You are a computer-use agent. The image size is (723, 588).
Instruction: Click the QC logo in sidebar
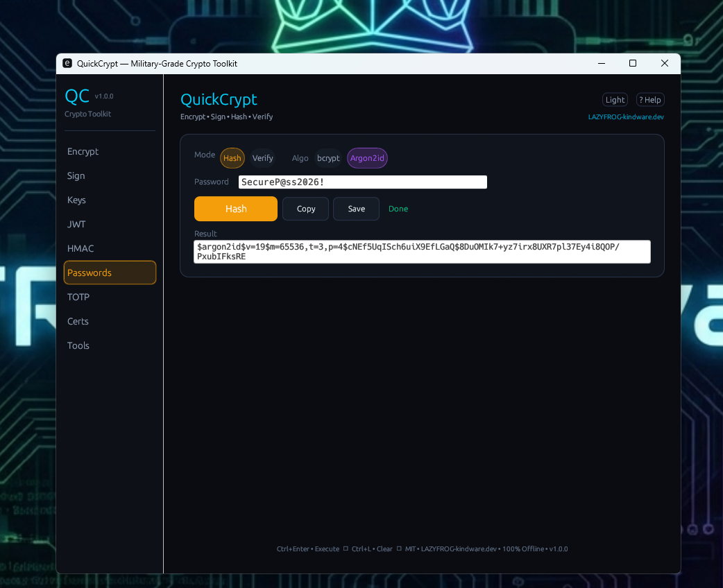coord(76,96)
